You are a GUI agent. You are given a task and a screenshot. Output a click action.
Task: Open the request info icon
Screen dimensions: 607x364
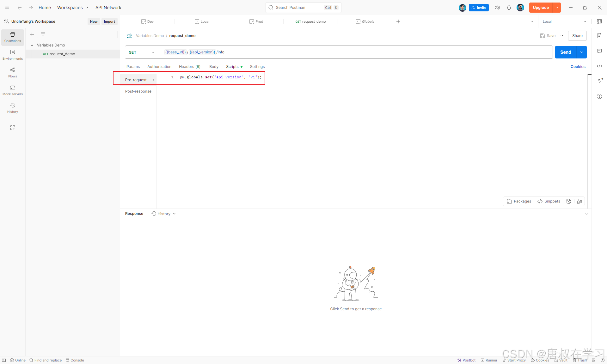point(599,96)
